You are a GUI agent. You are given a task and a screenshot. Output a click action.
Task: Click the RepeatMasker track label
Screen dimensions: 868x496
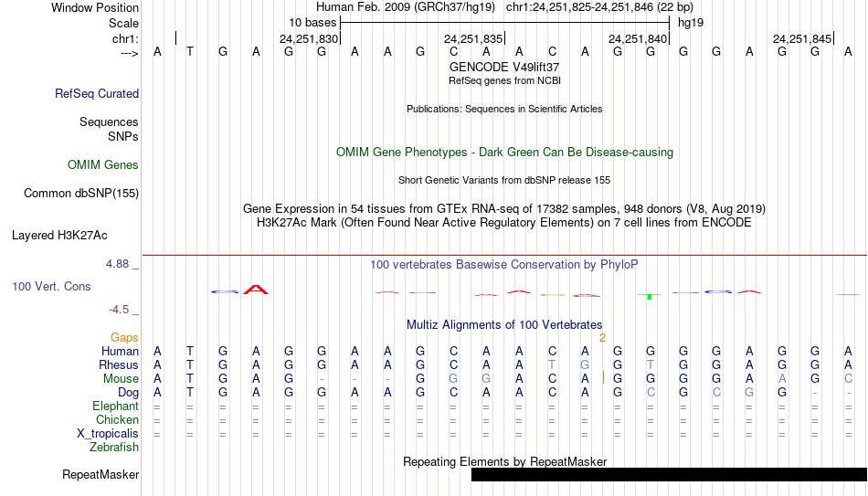101,474
